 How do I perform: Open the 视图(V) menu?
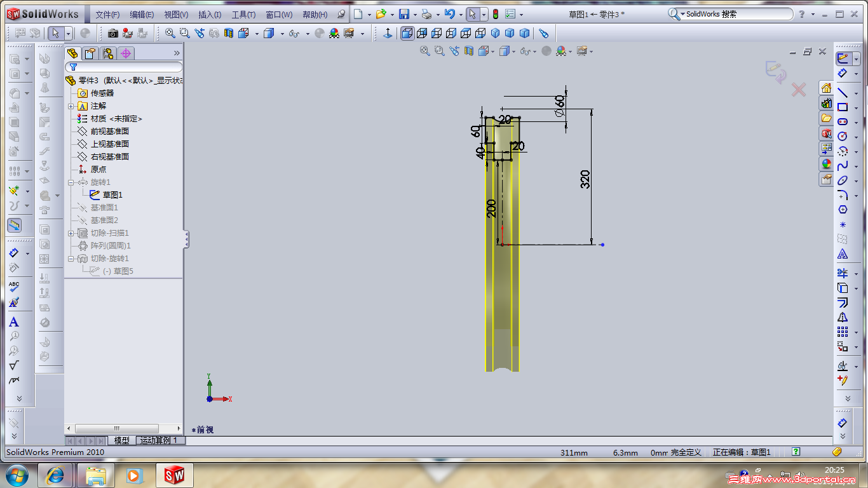pos(176,15)
